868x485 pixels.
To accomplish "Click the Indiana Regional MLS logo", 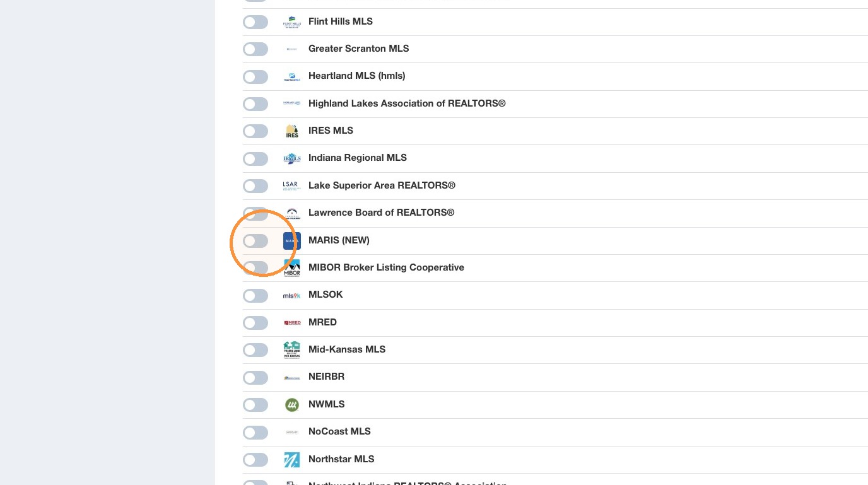I will click(292, 158).
